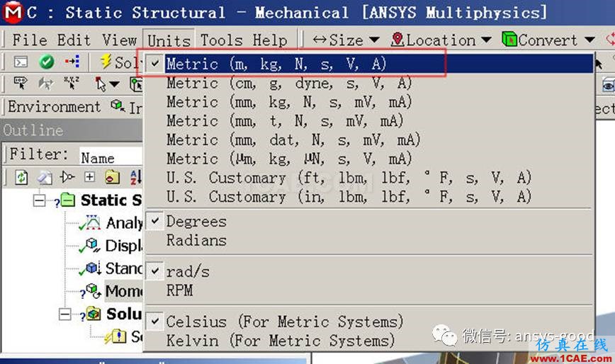Click the select mode cursor icon
The height and width of the screenshot is (364, 615).
(101, 84)
